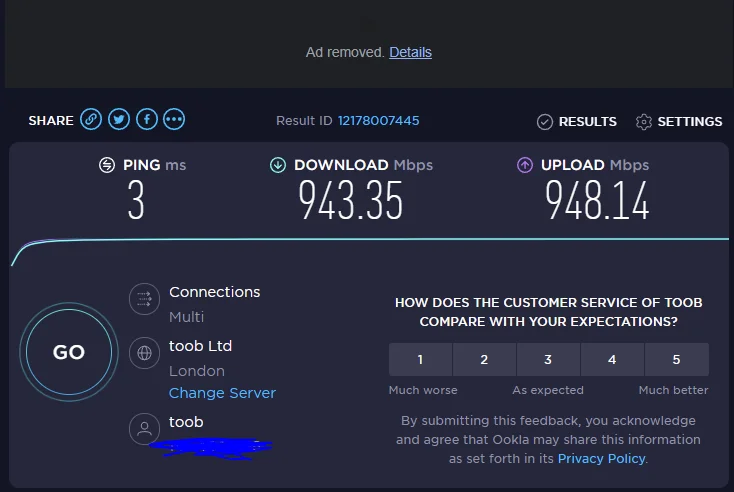Rate customer service as 1
The image size is (734, 492).
(420, 360)
